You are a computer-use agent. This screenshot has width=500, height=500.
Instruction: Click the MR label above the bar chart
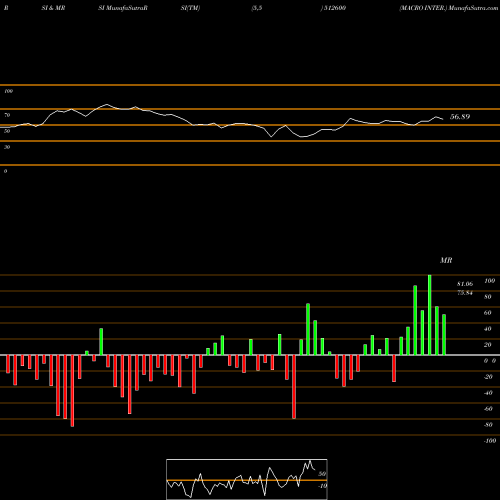(446, 260)
